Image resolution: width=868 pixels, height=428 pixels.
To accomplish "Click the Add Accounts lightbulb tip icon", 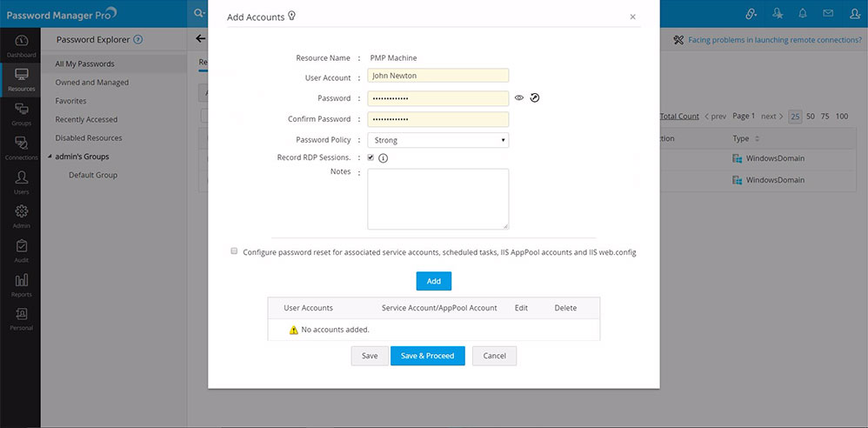I will tap(292, 16).
